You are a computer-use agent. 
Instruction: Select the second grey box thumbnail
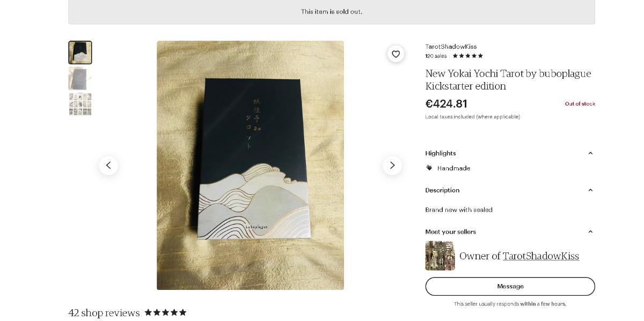click(x=80, y=78)
